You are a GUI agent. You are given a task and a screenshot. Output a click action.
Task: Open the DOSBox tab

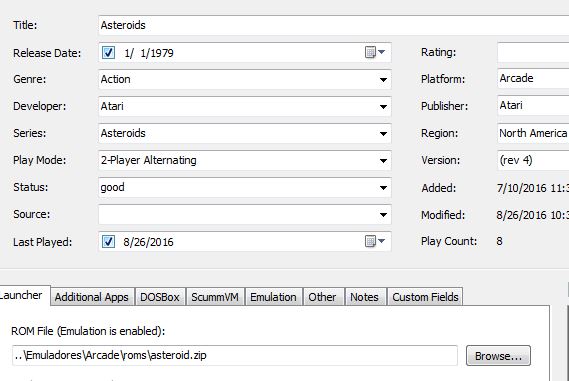tap(160, 297)
